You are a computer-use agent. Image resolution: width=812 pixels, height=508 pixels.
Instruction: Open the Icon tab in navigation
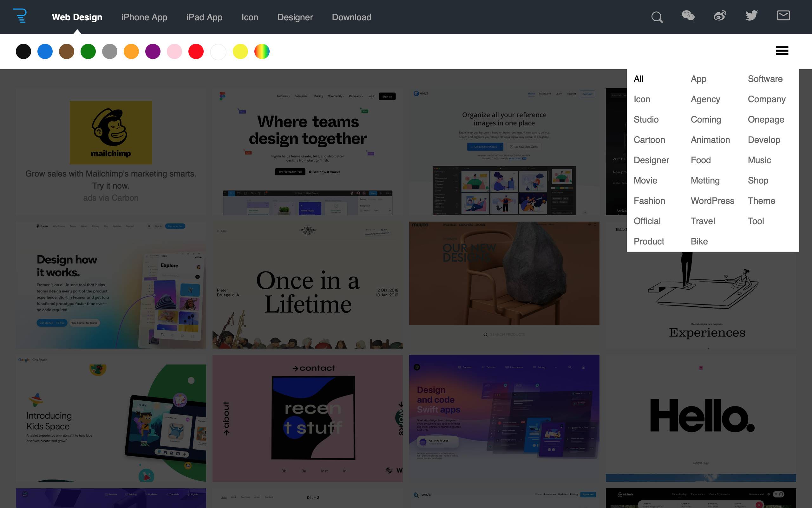click(250, 17)
